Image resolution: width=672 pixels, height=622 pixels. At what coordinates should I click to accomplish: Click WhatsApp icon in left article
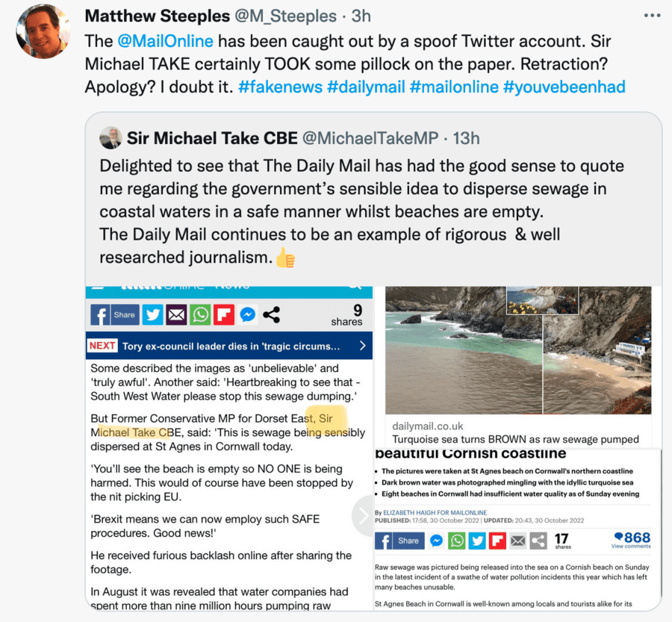tap(200, 314)
